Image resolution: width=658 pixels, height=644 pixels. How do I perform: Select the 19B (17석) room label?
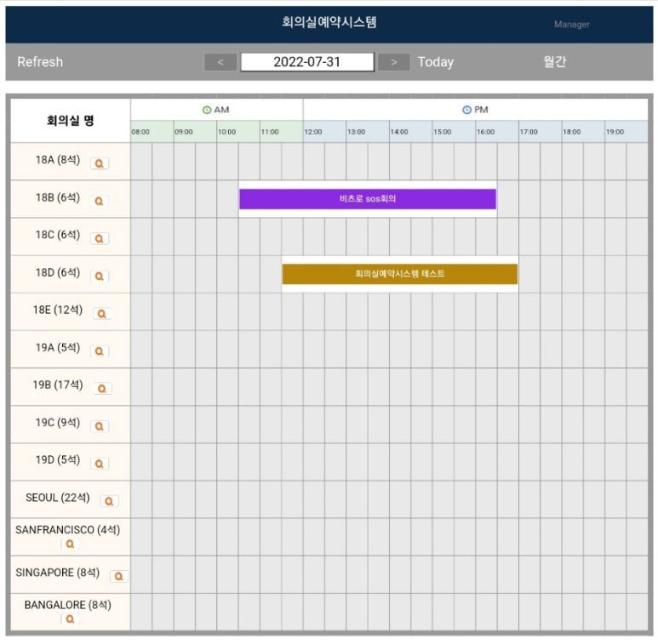(58, 385)
